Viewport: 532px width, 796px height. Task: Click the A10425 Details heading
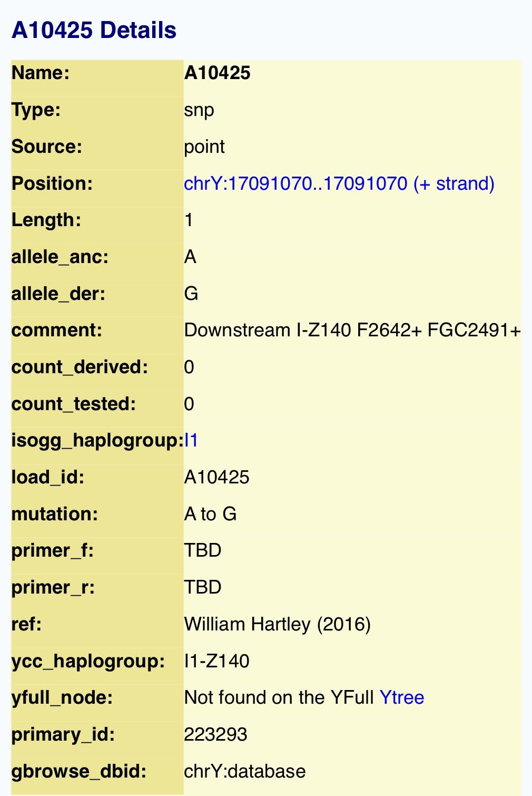pos(94,30)
